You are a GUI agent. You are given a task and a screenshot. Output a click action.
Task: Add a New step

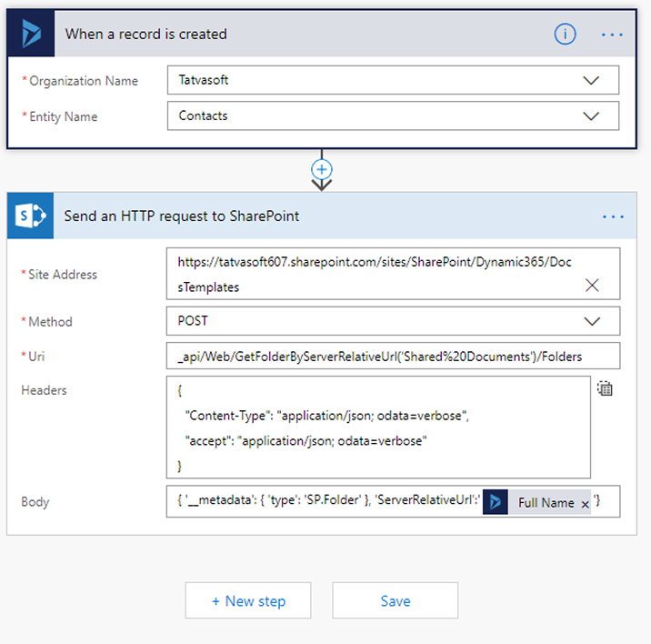coord(248,600)
